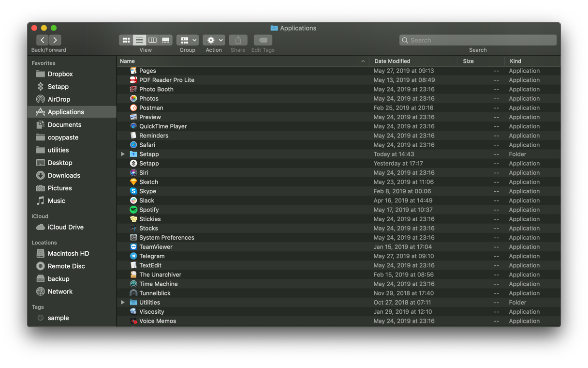This screenshot has width=588, height=368.
Task: Expand the Utilities folder disclosure triangle
Action: pos(123,302)
